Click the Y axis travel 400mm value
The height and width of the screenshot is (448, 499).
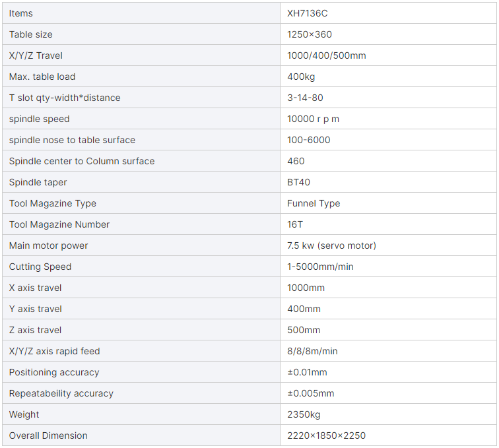(x=304, y=309)
